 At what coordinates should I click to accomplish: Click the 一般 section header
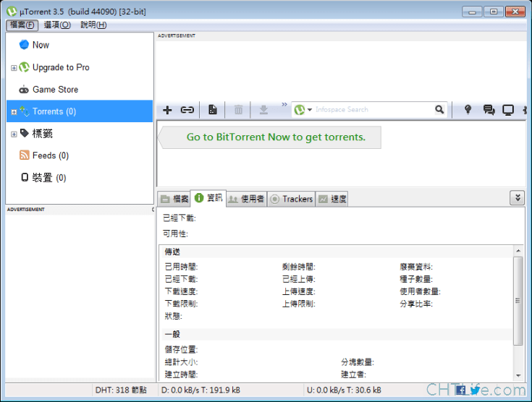172,334
